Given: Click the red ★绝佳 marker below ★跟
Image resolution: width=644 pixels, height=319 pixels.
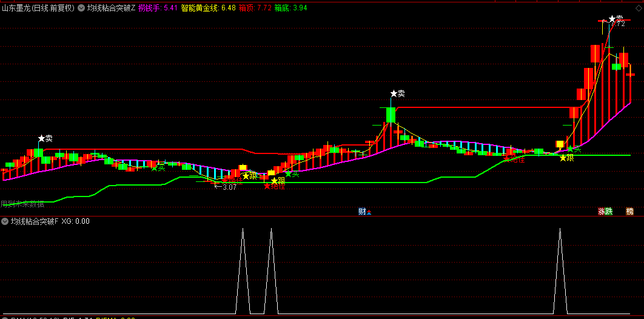Looking at the screenshot, I should click(274, 186).
